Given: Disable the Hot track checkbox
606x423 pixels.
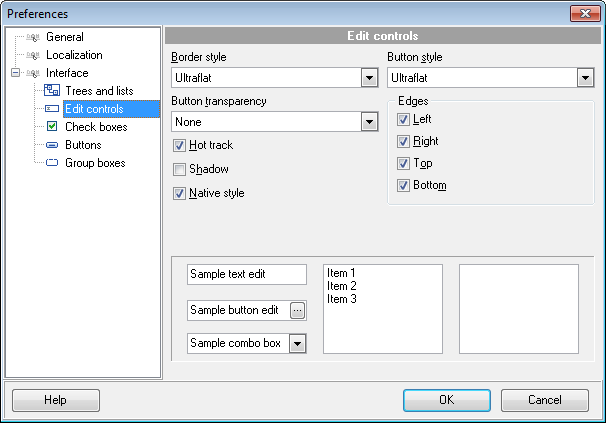Looking at the screenshot, I should [x=180, y=146].
